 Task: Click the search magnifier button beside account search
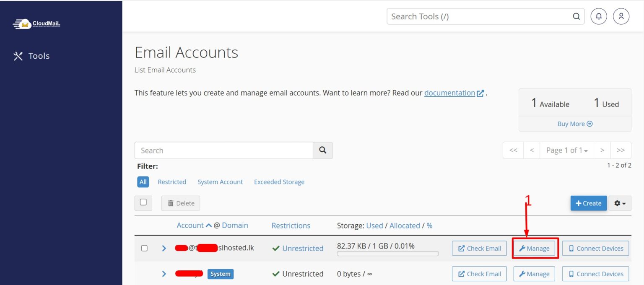click(322, 150)
